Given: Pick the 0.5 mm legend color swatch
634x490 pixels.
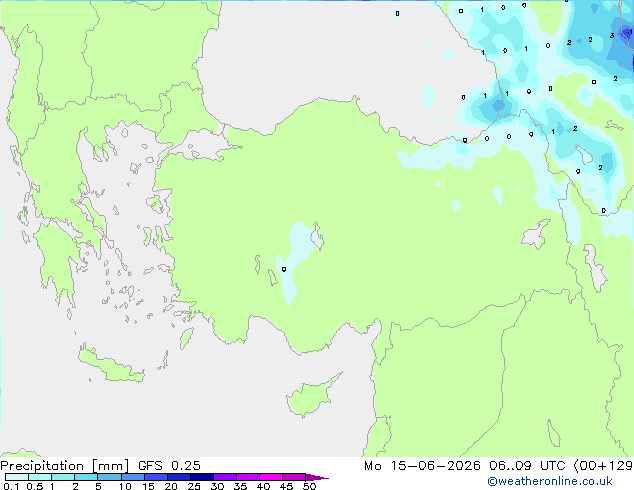Looking at the screenshot, I should click(x=40, y=477).
